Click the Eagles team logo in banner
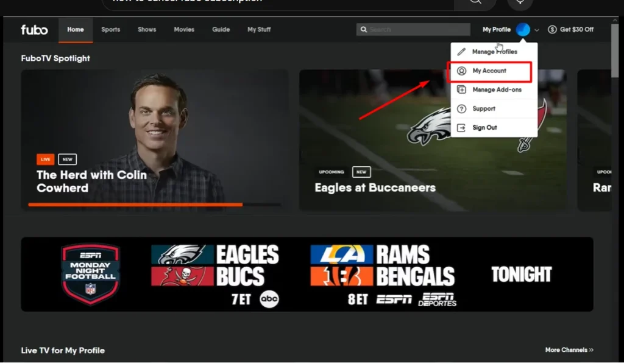 [x=182, y=254]
